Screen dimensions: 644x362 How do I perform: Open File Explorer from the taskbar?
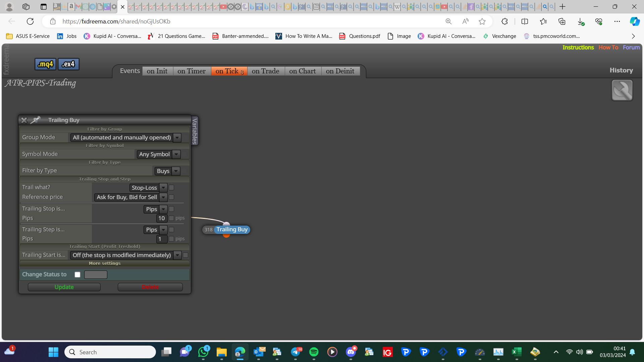click(x=221, y=352)
